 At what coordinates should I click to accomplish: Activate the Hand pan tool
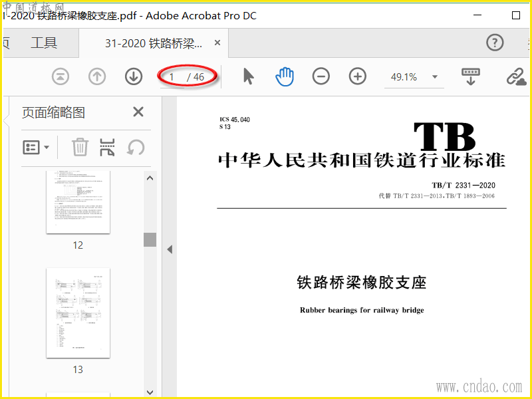[285, 76]
